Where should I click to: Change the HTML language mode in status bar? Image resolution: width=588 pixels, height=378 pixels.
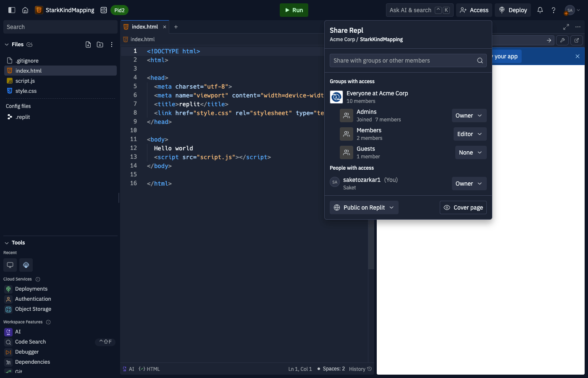[149, 369]
